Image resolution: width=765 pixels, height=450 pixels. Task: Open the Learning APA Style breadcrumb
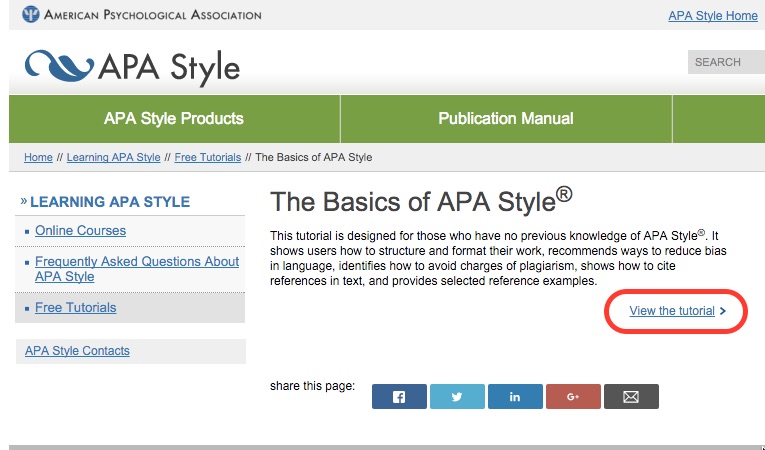(113, 157)
